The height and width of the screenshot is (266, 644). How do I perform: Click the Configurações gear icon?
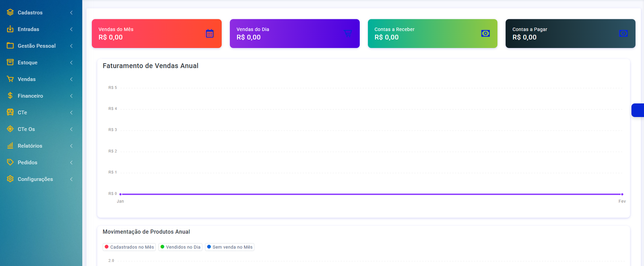10,179
